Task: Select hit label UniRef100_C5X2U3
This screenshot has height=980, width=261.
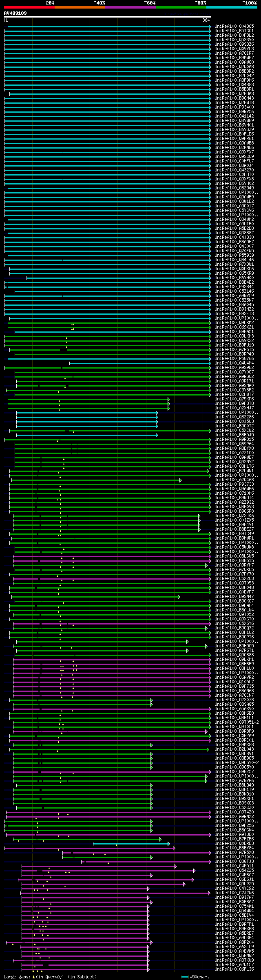Action: click(234, 579)
